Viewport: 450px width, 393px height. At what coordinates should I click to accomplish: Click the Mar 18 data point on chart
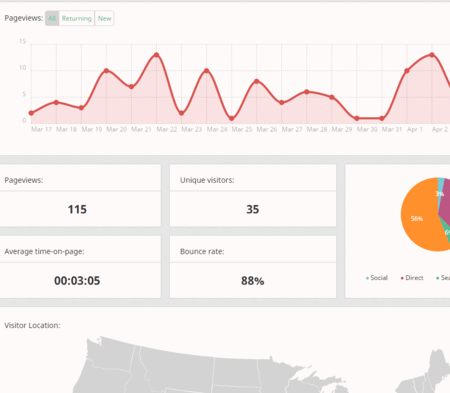[56, 102]
